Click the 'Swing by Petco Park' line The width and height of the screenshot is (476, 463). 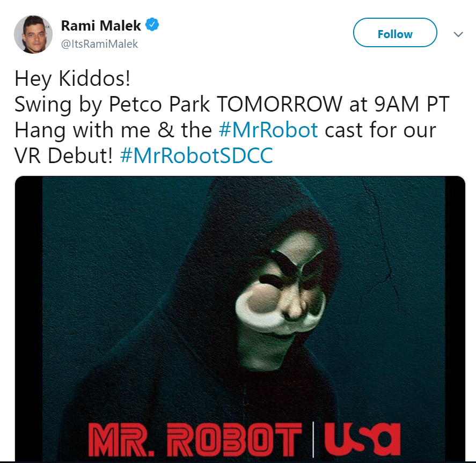pyautogui.click(x=112, y=105)
